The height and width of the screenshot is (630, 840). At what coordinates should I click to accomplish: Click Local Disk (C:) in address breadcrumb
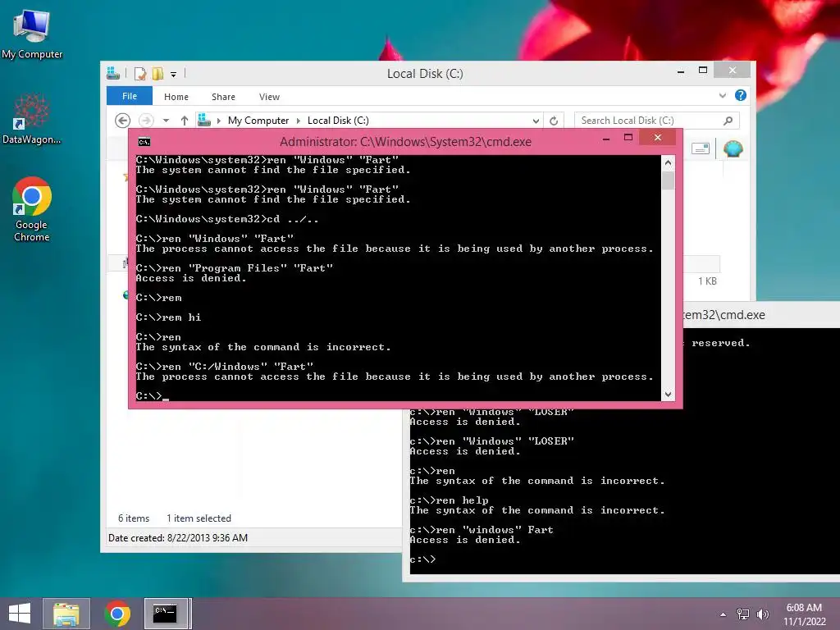click(x=338, y=121)
